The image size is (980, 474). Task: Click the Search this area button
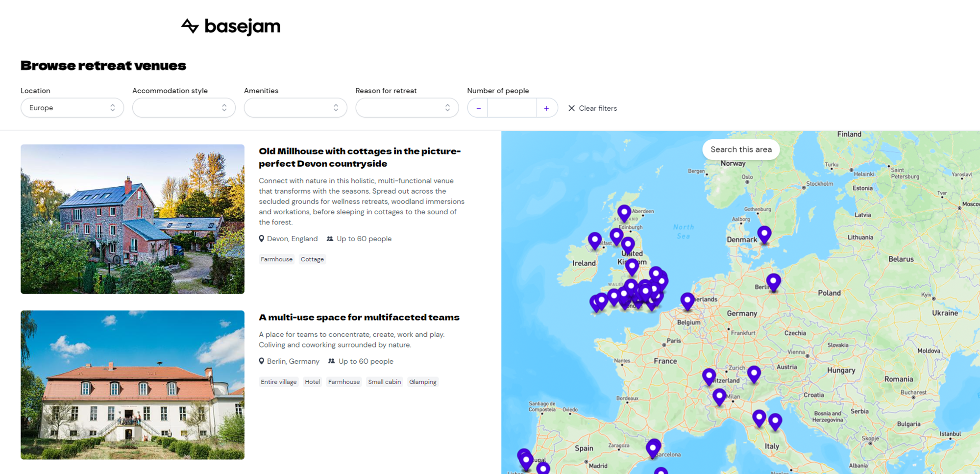[x=741, y=150]
